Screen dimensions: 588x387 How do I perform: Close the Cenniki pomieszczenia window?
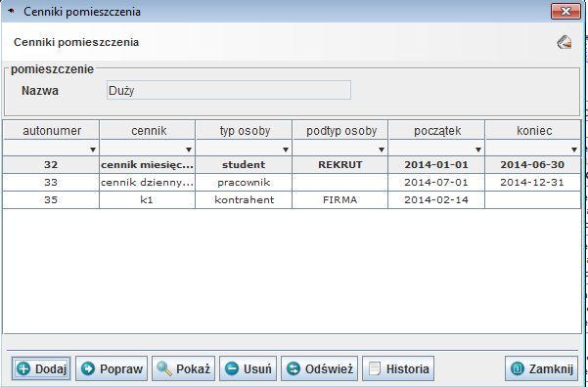565,12
